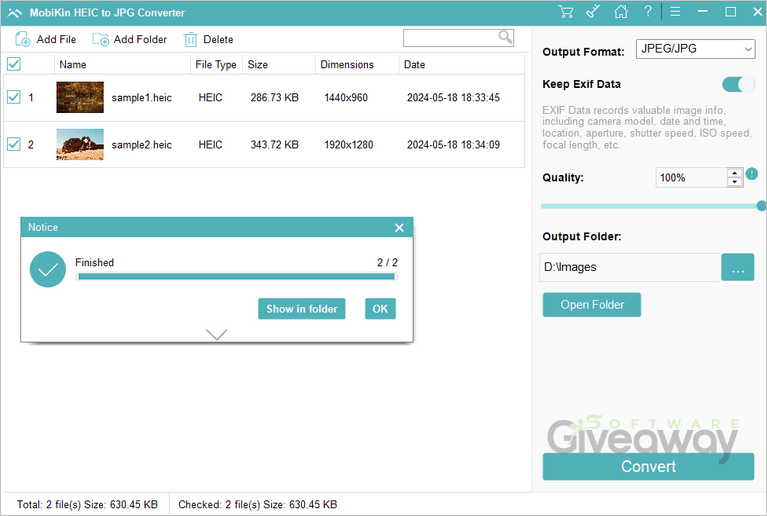Select the sample2.heic thumbnail

80,144
